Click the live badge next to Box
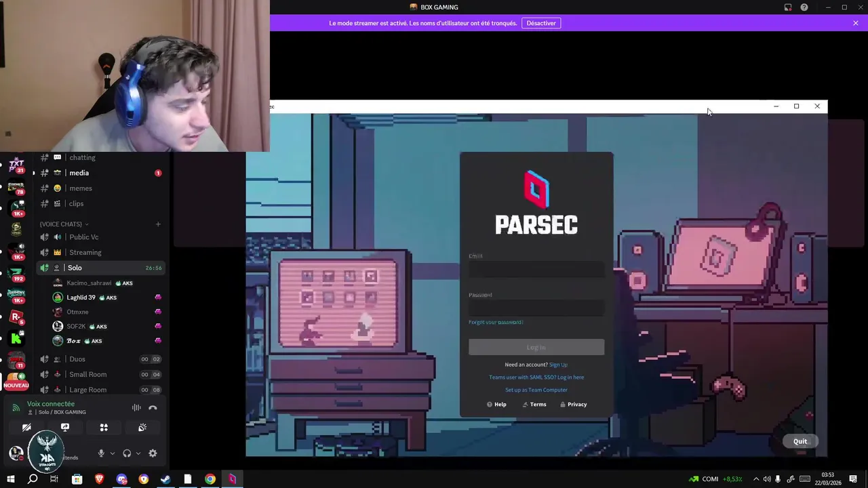Screen dimensions: 868x488 pyautogui.click(x=158, y=341)
